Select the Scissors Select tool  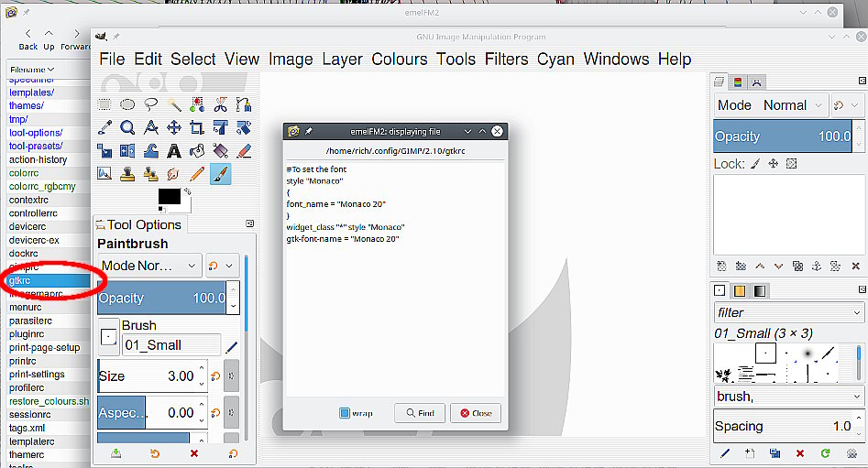click(220, 104)
